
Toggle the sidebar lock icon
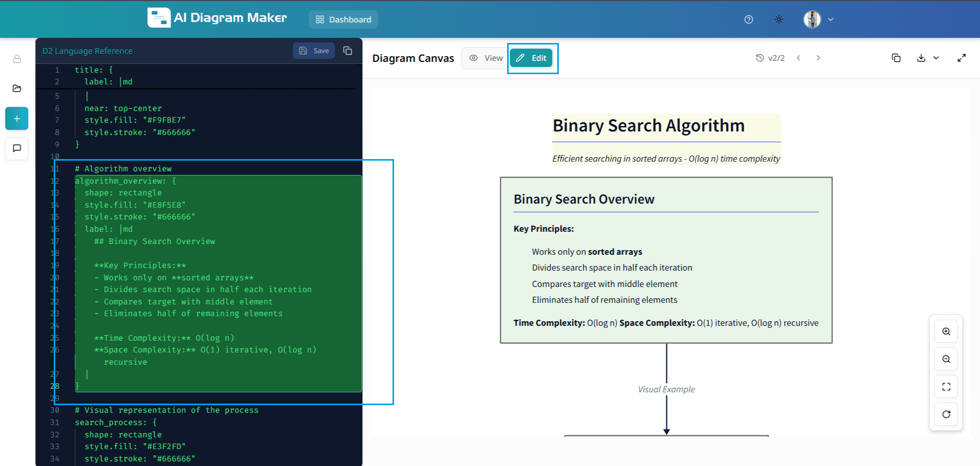point(16,59)
